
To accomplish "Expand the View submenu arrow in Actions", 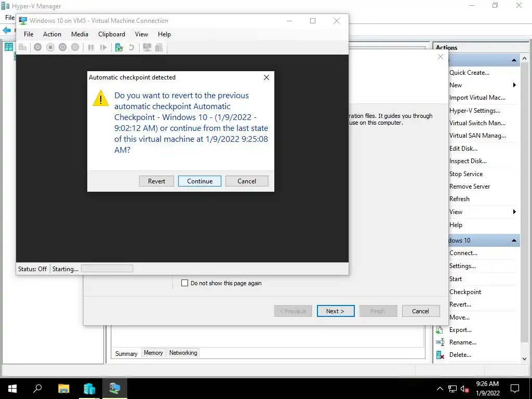I will pyautogui.click(x=514, y=212).
